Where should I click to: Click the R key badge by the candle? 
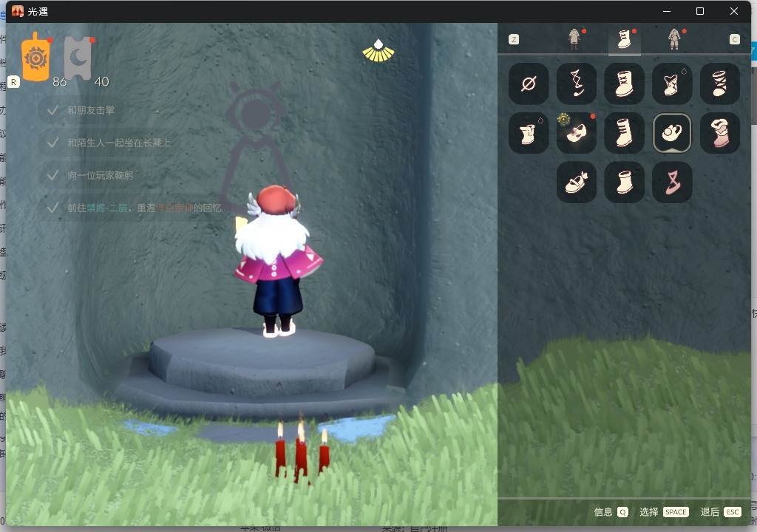pyautogui.click(x=13, y=82)
